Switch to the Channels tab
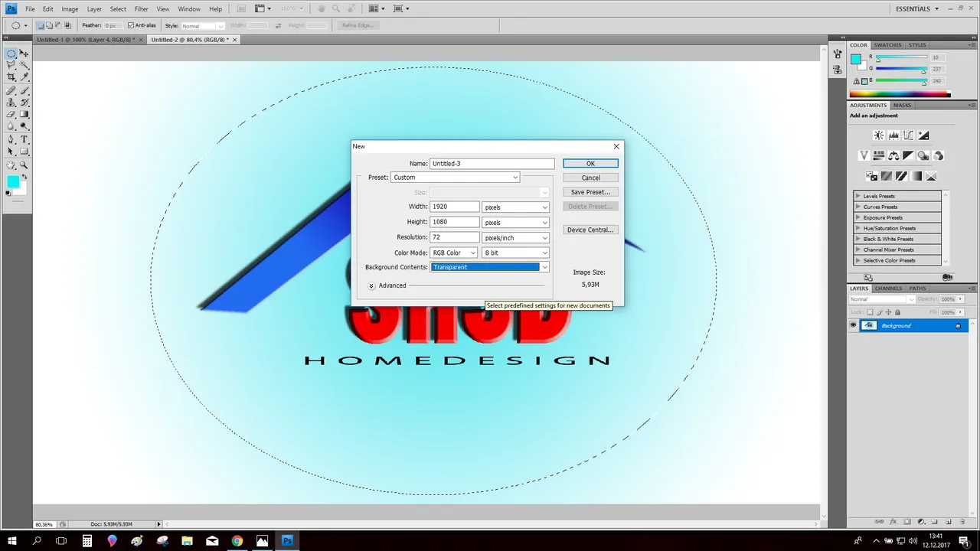This screenshot has width=980, height=551. (889, 289)
